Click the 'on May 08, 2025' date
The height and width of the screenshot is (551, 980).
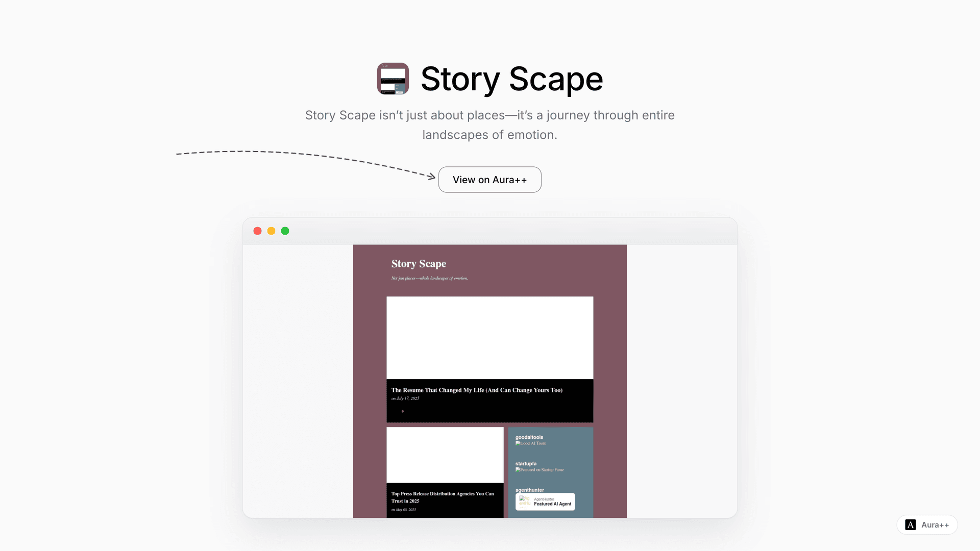403,510
